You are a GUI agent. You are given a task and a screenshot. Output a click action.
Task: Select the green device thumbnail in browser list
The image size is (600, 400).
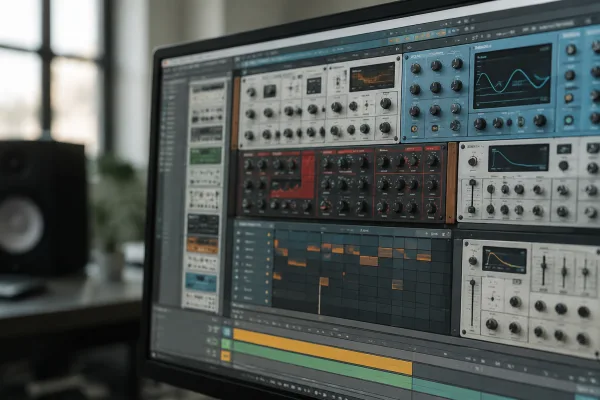(x=205, y=156)
